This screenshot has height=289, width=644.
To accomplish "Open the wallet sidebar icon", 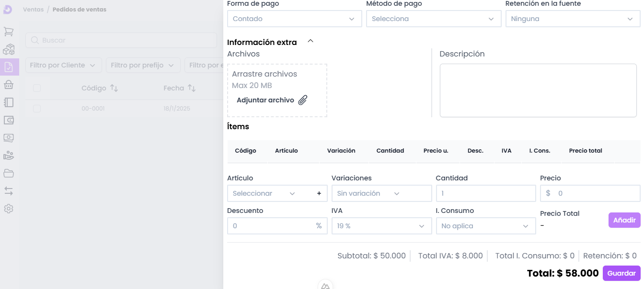I will click(x=9, y=120).
